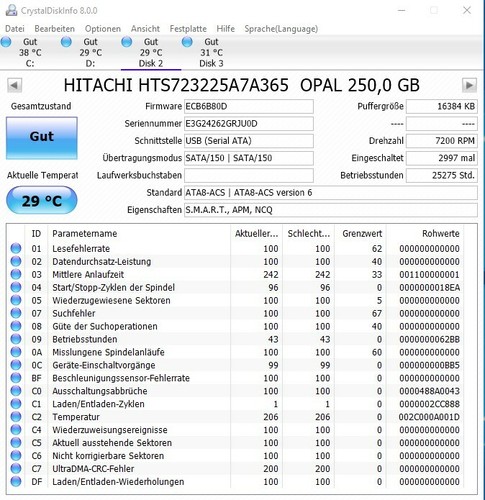This screenshot has width=485, height=500.
Task: Click status orb of Disk 2
Action: tap(126, 42)
